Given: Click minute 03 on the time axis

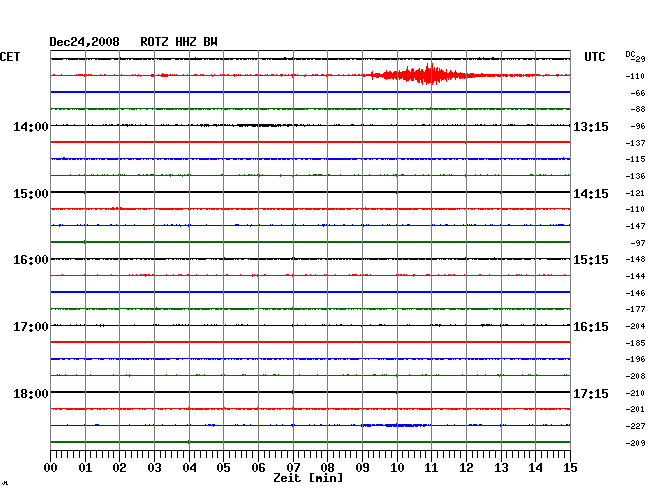Looking at the screenshot, I should [x=154, y=467].
